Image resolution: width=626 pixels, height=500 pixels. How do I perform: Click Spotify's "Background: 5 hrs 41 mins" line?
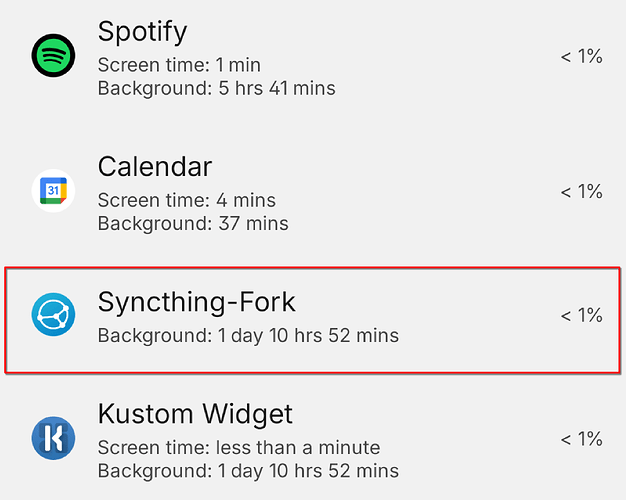(216, 88)
